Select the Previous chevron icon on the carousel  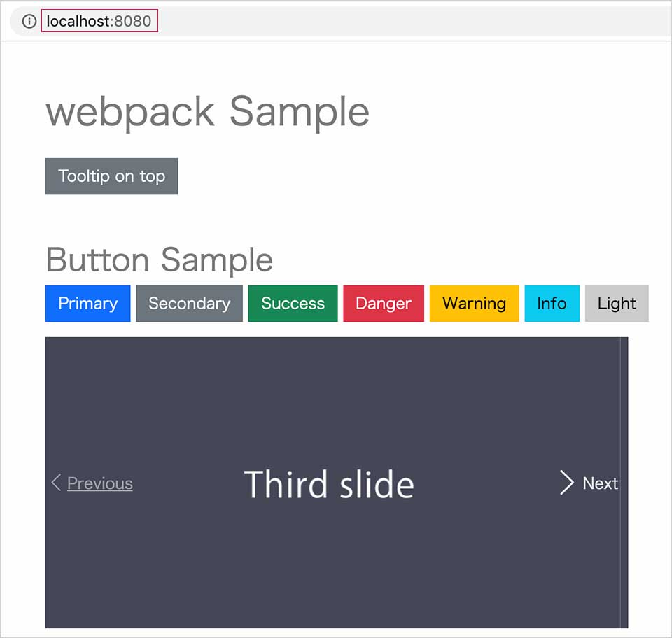56,483
